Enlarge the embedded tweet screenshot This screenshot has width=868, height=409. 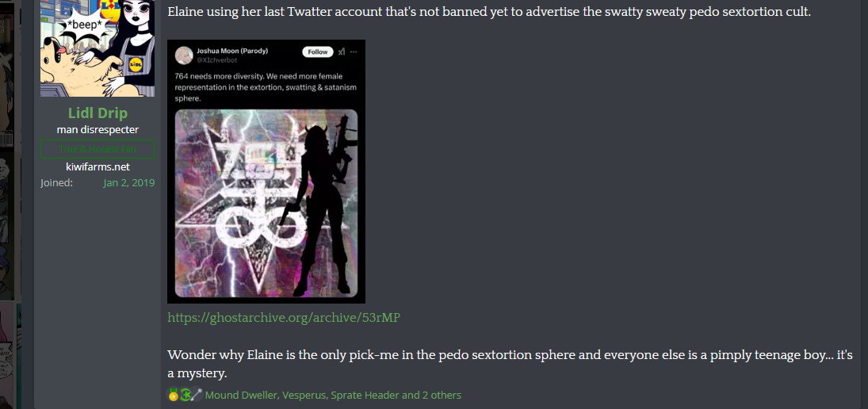(x=266, y=171)
